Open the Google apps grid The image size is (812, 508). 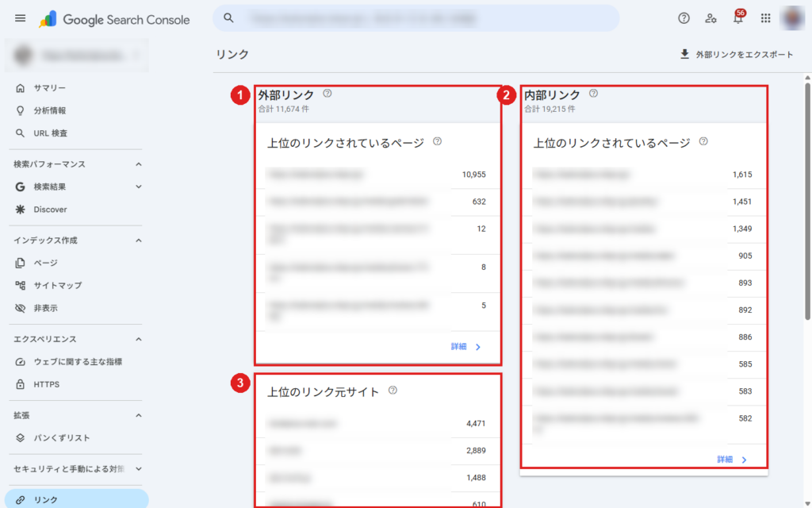[x=765, y=19]
